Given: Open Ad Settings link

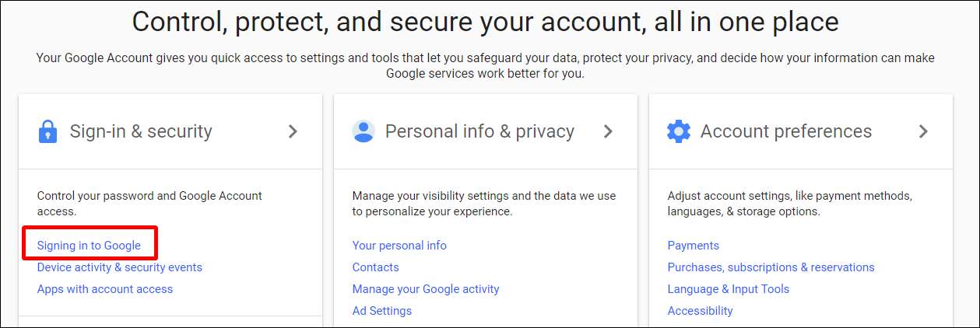Looking at the screenshot, I should coord(382,311).
